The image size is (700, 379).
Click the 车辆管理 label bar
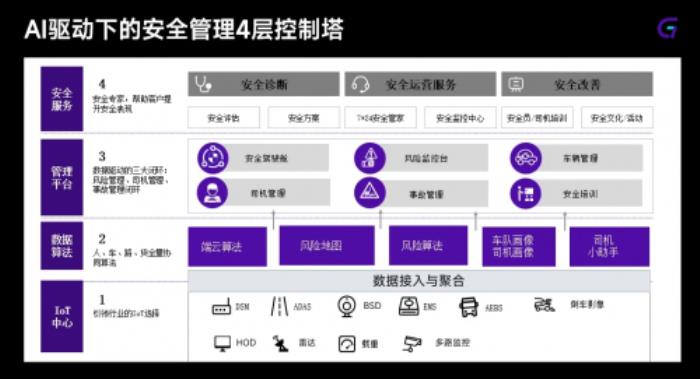pyautogui.click(x=590, y=158)
